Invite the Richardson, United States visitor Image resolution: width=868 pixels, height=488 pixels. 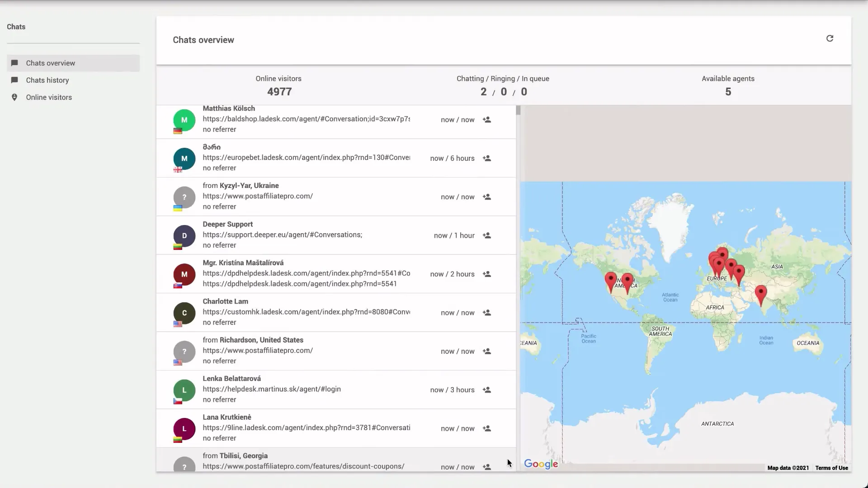tap(487, 351)
